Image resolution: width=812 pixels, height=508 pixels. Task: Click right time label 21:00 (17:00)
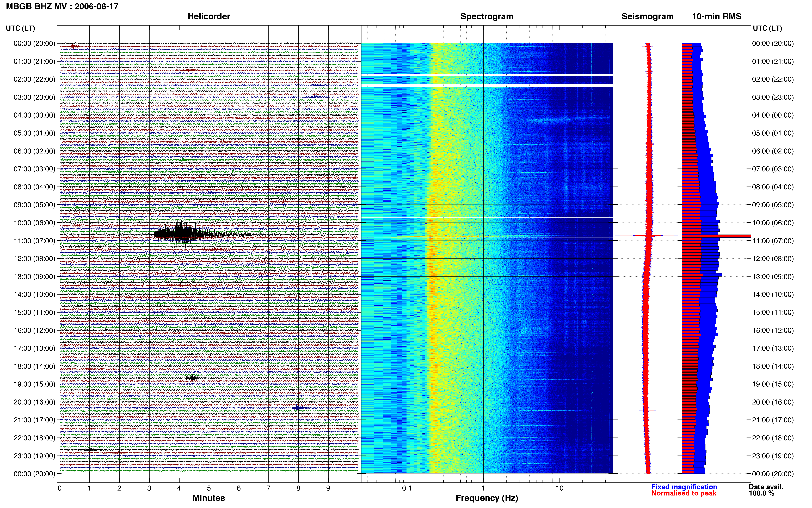pyautogui.click(x=773, y=420)
